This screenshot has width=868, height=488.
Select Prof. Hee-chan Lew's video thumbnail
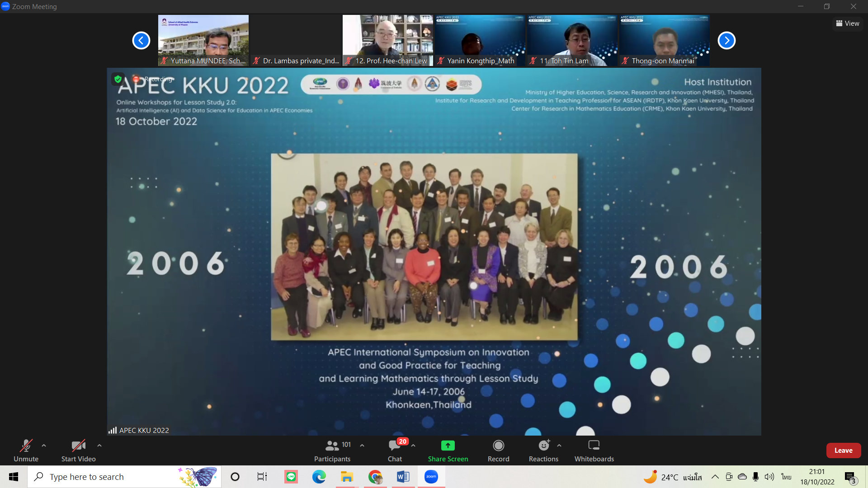coord(387,40)
